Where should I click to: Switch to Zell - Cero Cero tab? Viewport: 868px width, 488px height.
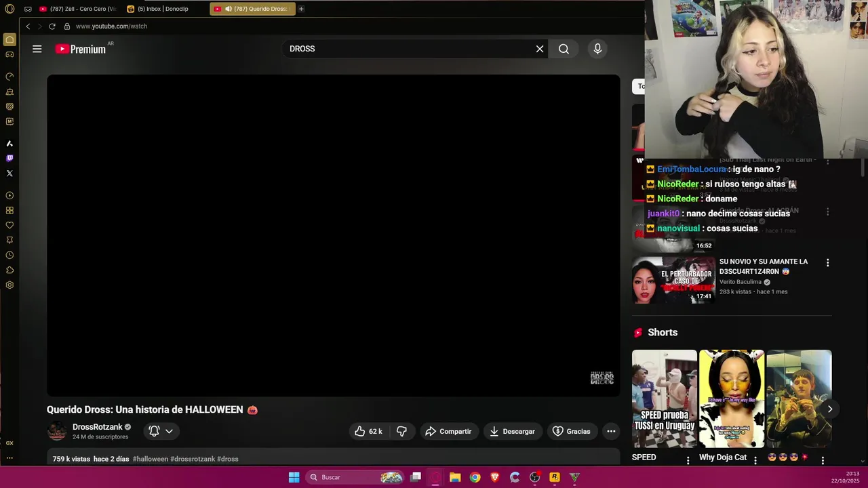tap(77, 9)
